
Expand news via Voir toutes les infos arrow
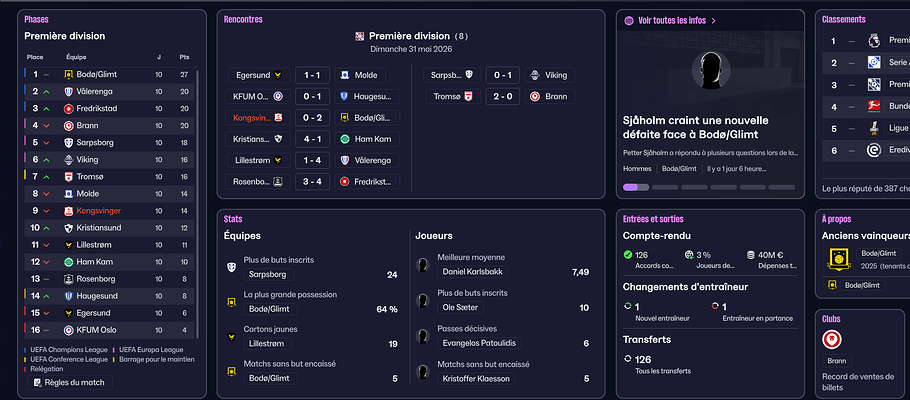[x=714, y=20]
